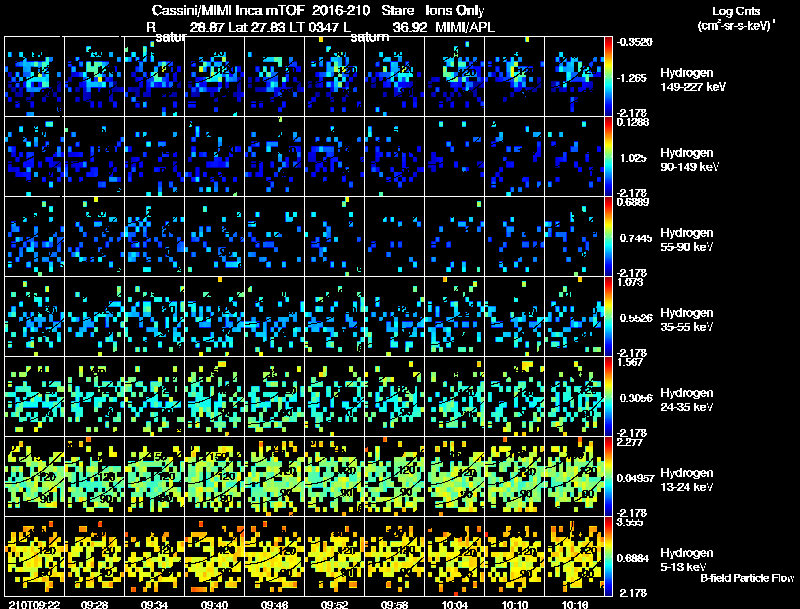The width and height of the screenshot is (800, 609).
Task: Select the 13-24 keV panel at 09:58
Action: (394, 476)
